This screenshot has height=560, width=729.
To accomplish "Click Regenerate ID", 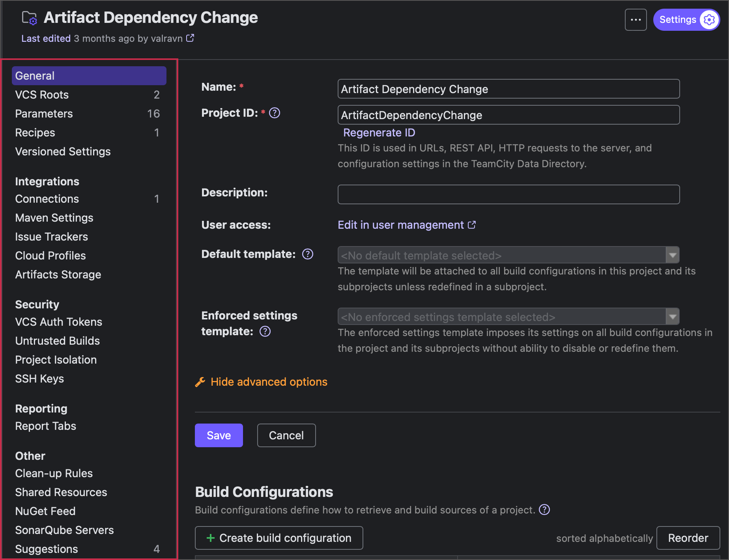I will 378,133.
